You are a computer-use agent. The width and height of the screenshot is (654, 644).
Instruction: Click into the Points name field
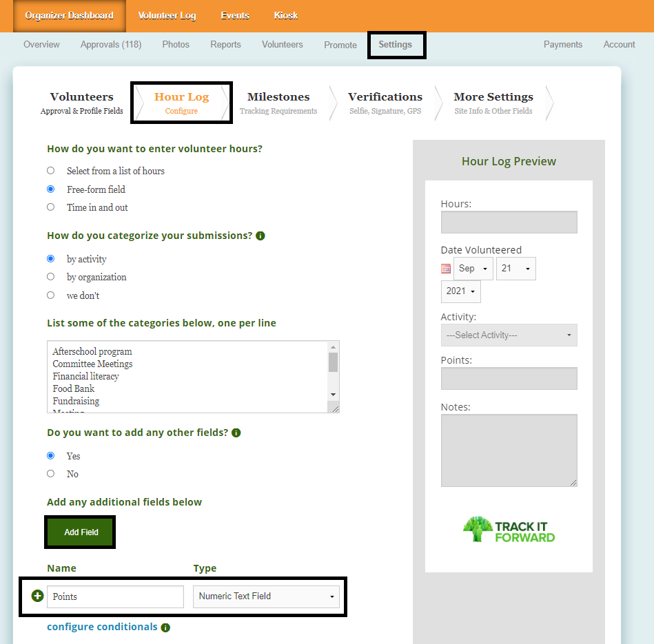[115, 596]
